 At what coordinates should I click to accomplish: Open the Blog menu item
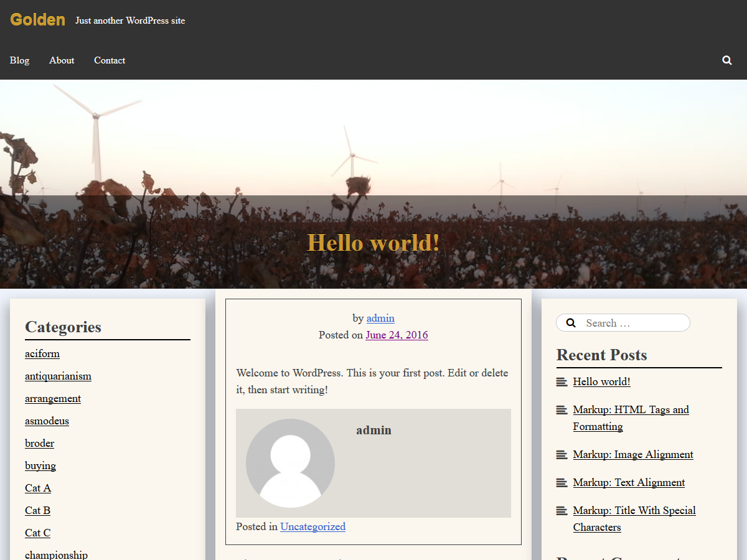tap(19, 60)
